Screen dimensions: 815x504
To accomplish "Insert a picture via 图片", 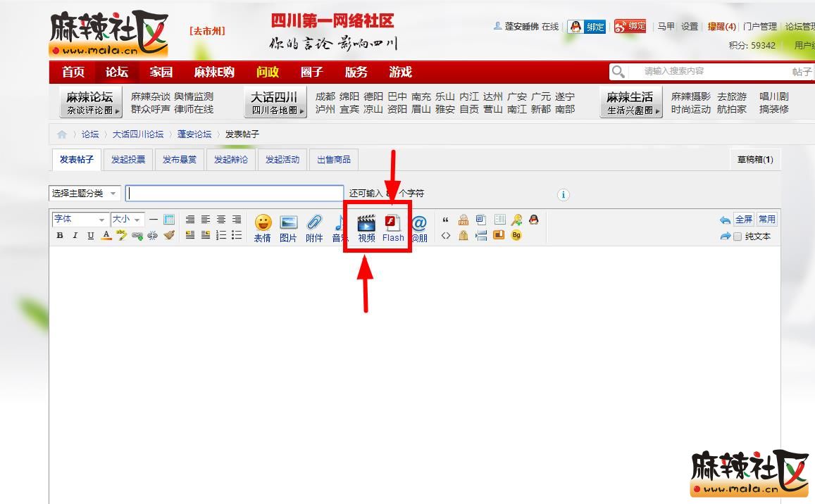I will pyautogui.click(x=288, y=228).
